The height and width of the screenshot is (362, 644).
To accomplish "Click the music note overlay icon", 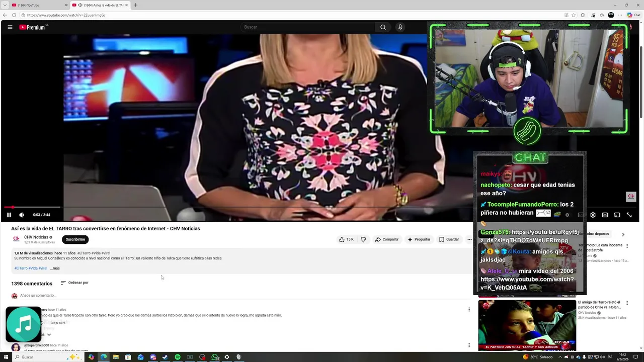I will point(23,324).
